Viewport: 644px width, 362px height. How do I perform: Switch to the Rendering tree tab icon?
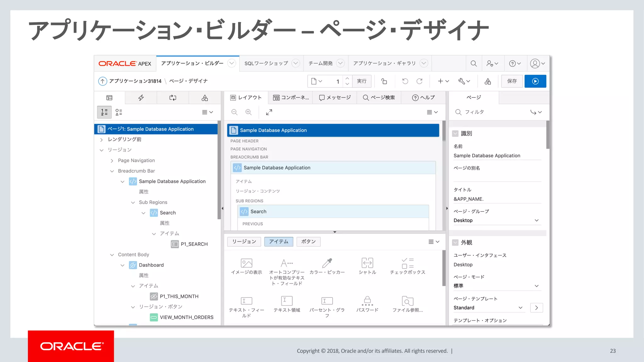tap(109, 98)
